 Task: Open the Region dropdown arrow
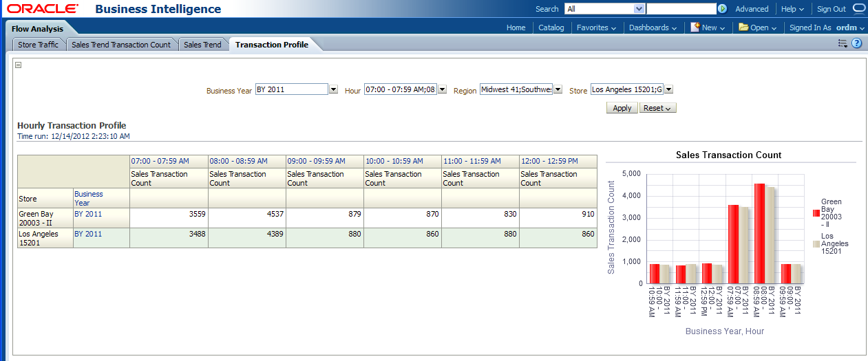pos(558,89)
